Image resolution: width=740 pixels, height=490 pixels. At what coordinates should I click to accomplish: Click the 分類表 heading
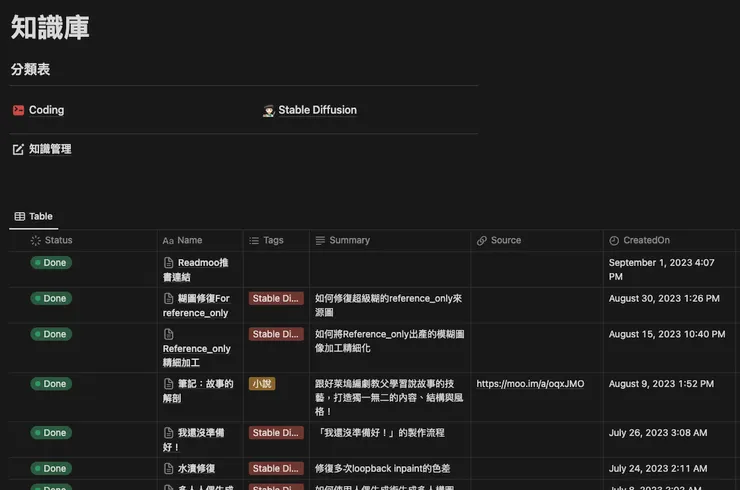31,69
